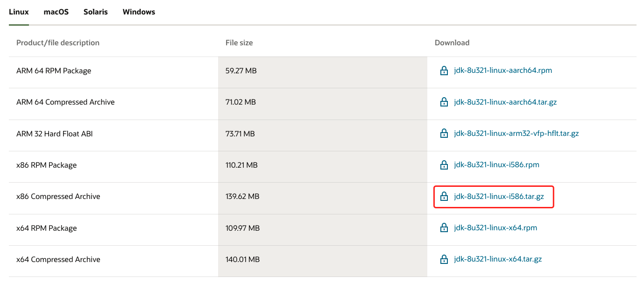Image resolution: width=644 pixels, height=298 pixels.
Task: Click lock icon beside jdk-8u321-linux-i586.rpm
Action: pos(444,165)
